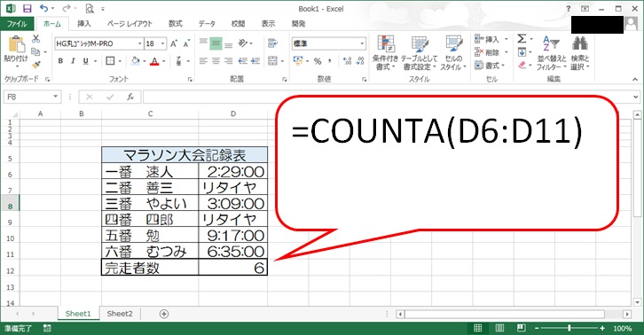Click the decrease decimal icon
The image size is (644, 335).
pos(360,61)
